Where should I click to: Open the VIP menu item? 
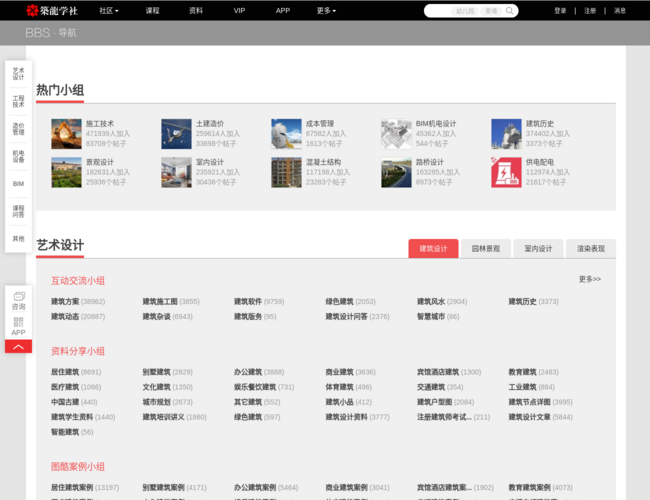pyautogui.click(x=239, y=11)
